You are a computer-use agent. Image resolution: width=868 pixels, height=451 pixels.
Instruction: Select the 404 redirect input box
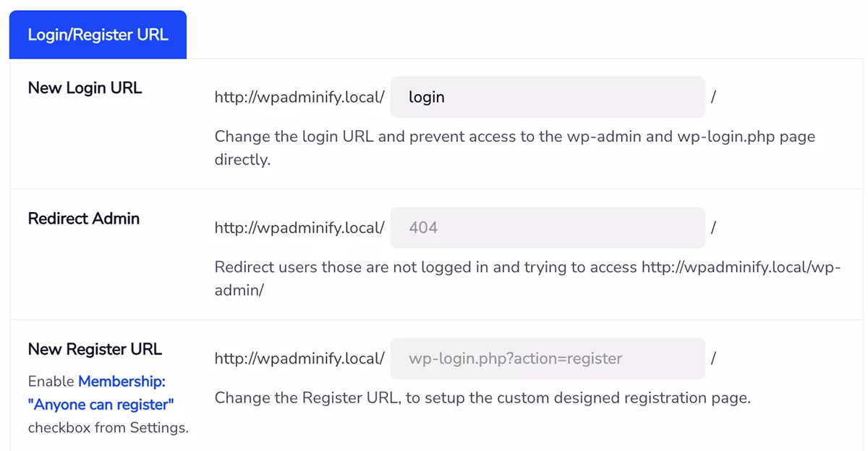(547, 227)
